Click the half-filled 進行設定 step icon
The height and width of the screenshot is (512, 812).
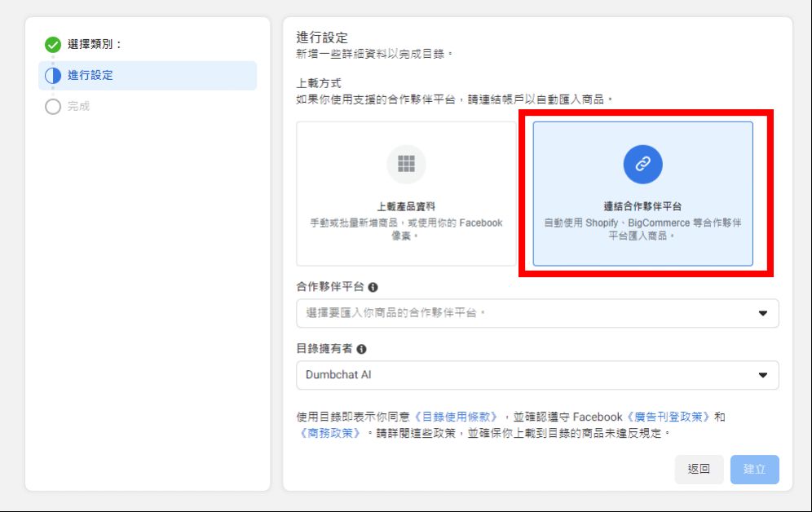point(53,76)
